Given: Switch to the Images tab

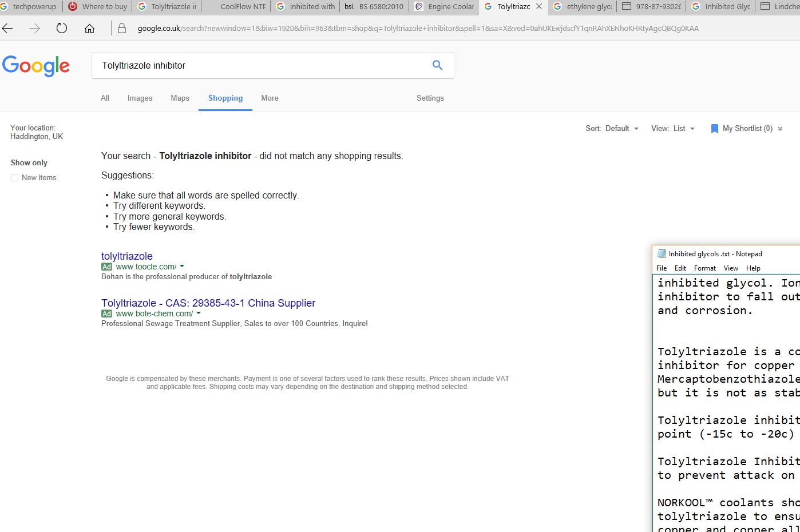Looking at the screenshot, I should [140, 98].
